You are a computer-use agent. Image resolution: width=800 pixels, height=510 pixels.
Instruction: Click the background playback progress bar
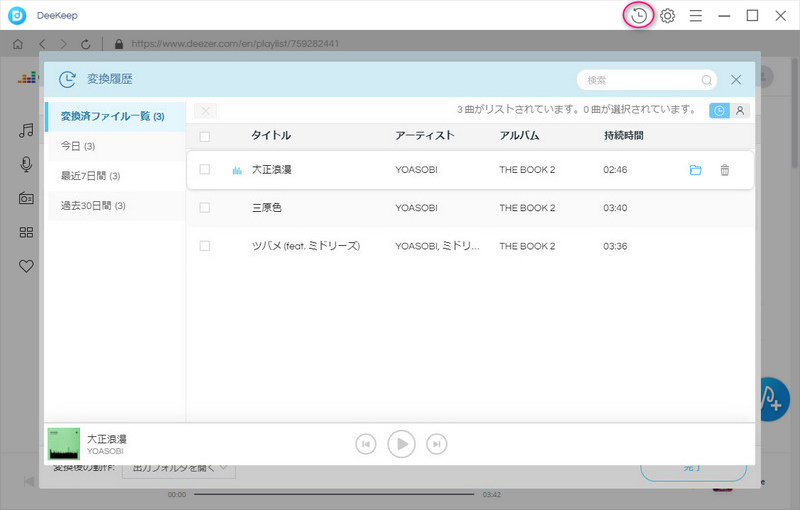point(334,494)
